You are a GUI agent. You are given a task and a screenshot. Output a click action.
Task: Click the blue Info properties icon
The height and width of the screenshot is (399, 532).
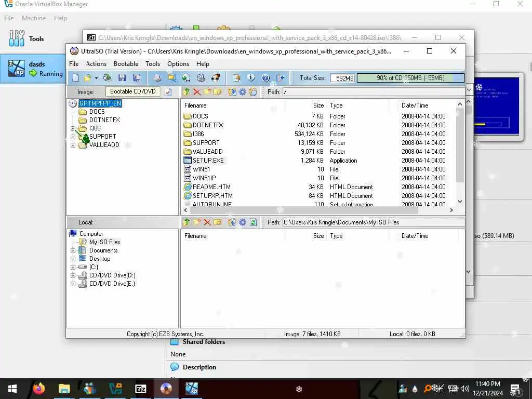coord(251,78)
